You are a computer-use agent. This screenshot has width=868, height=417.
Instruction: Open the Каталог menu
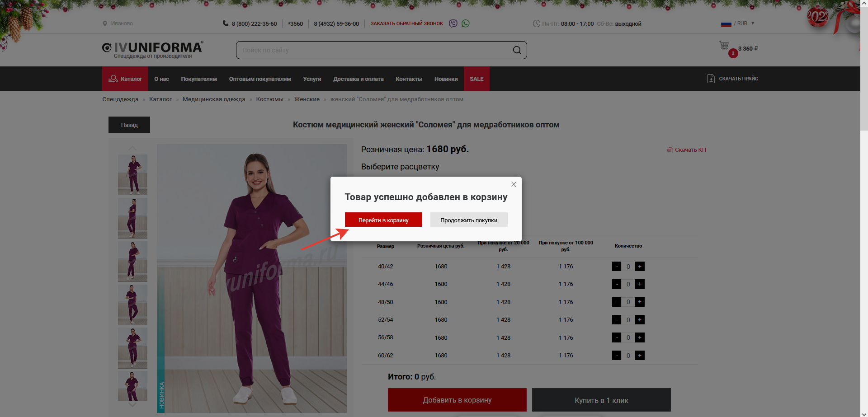click(x=125, y=79)
